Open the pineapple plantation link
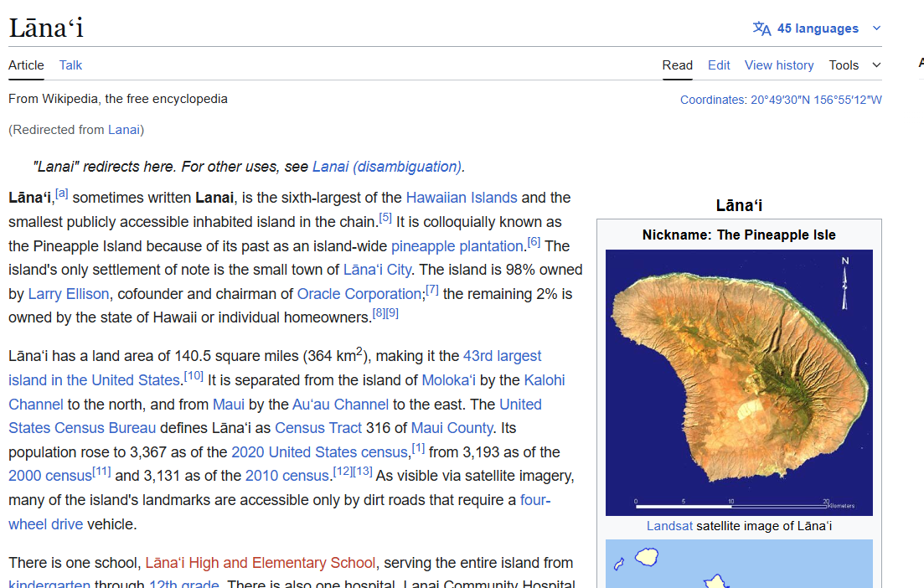This screenshot has height=588, width=924. [457, 246]
